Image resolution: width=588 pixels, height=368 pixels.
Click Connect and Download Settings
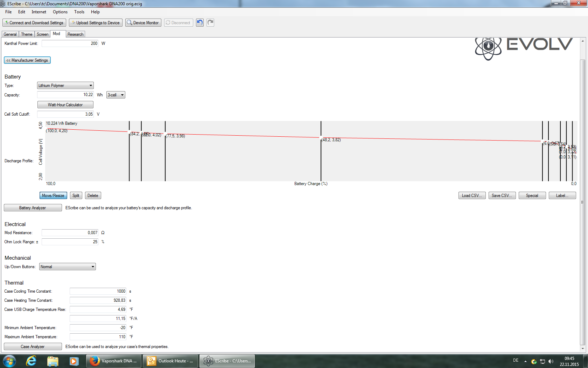coord(34,23)
